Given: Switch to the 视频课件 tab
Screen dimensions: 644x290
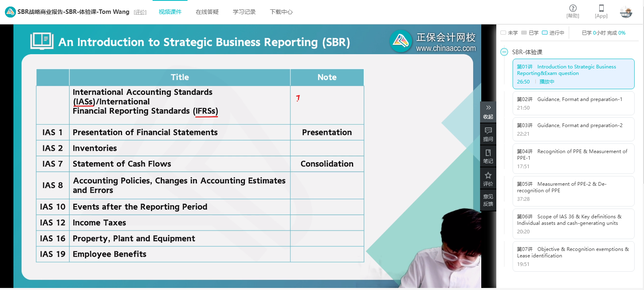Looking at the screenshot, I should (x=170, y=12).
